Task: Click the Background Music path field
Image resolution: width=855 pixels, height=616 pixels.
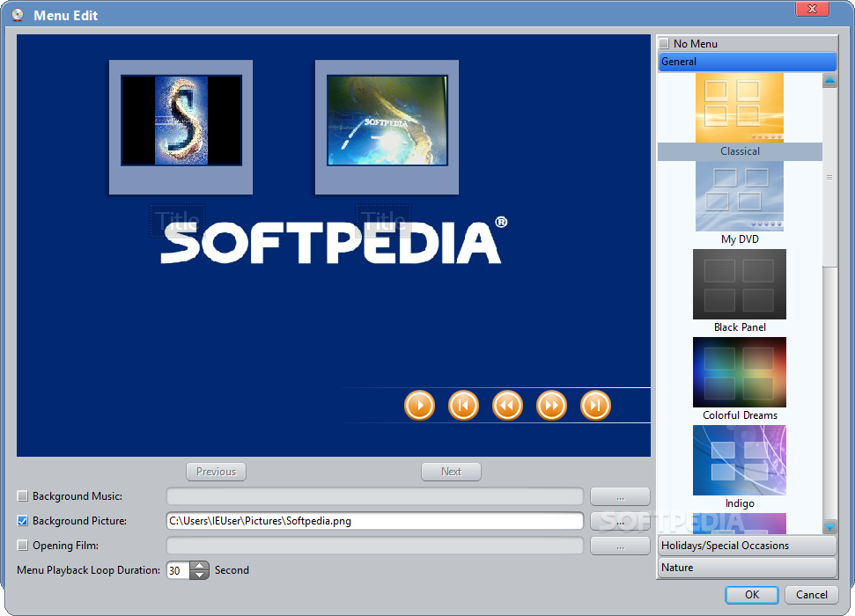Action: coord(374,496)
